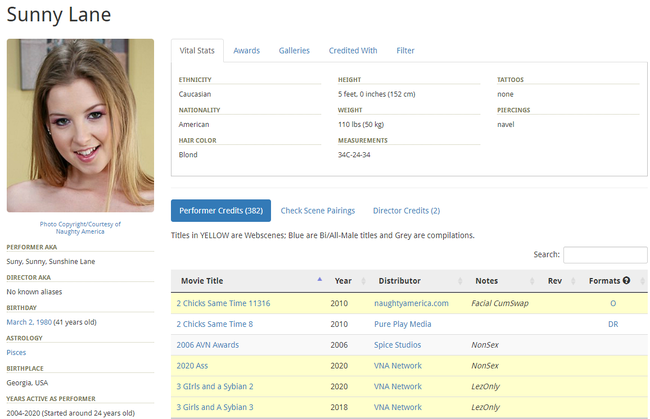Select the Suny, Sunny, Sunshine Lane aliases

click(x=51, y=262)
